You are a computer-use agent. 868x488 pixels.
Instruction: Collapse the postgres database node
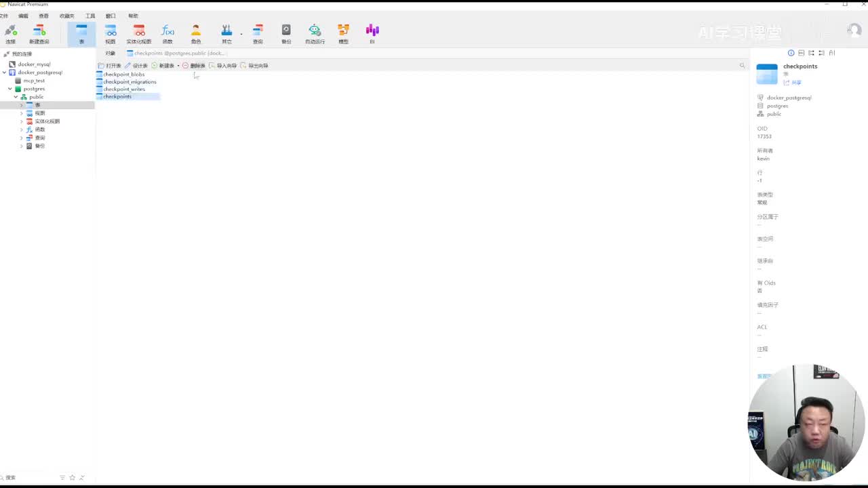[x=10, y=89]
